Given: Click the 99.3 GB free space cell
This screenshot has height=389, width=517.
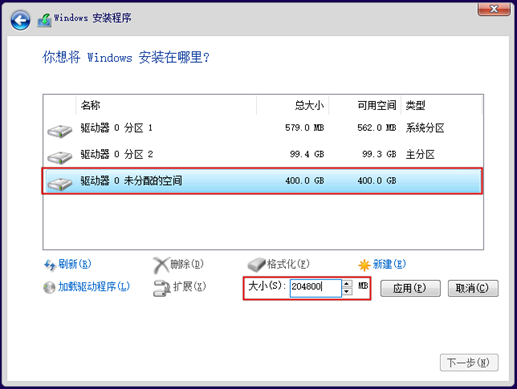Looking at the screenshot, I should (379, 154).
